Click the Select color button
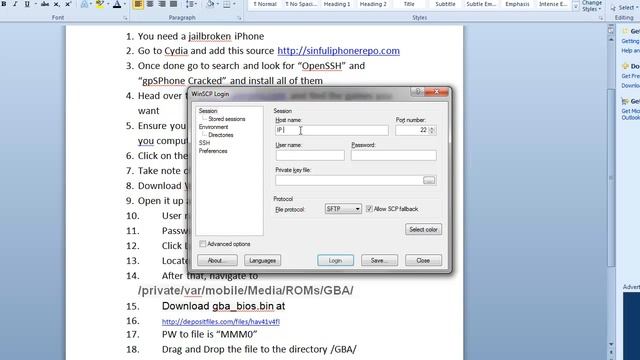 pyautogui.click(x=423, y=229)
